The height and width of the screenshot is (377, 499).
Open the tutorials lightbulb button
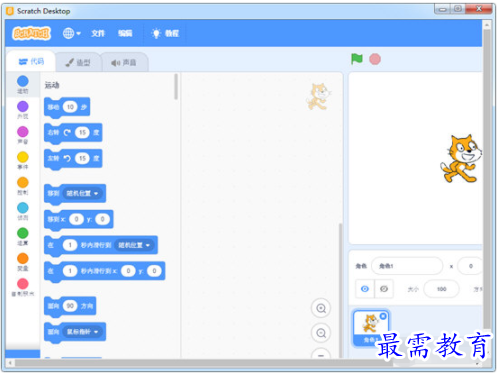[165, 33]
